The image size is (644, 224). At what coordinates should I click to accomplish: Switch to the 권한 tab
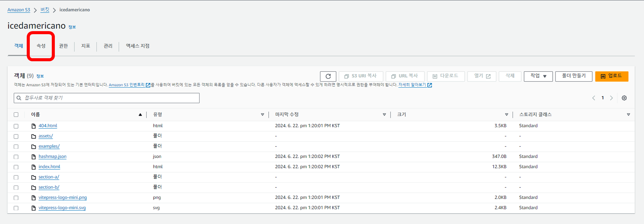point(63,46)
